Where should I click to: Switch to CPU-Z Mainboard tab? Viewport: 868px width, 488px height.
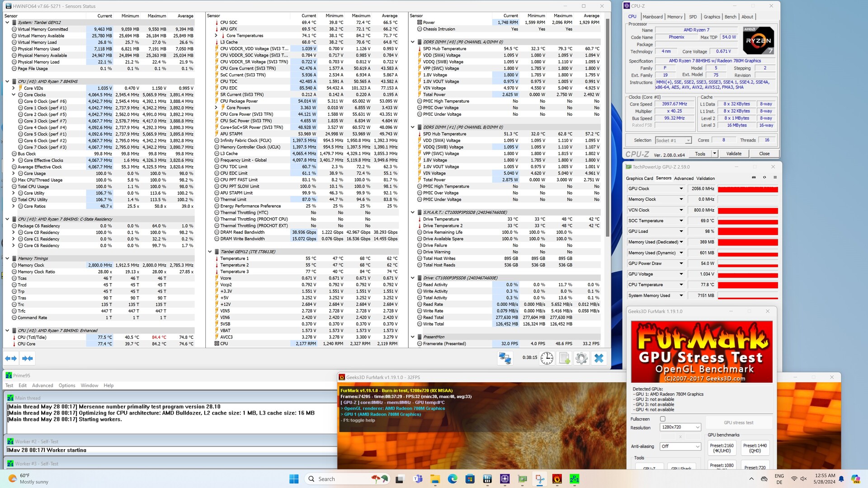coord(653,17)
